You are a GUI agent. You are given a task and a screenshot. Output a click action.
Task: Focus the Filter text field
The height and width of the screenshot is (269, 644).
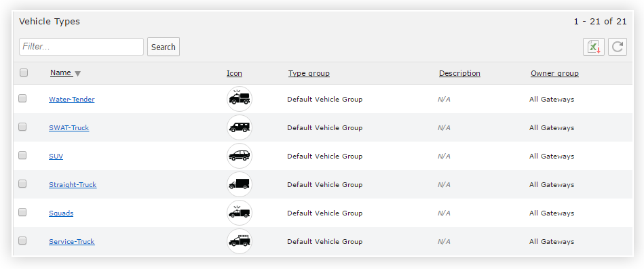click(x=81, y=47)
